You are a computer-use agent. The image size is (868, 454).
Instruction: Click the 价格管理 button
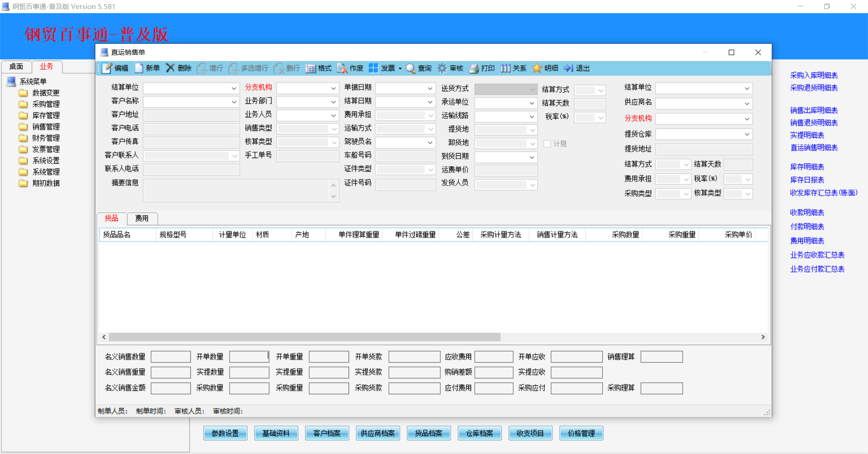click(x=581, y=433)
